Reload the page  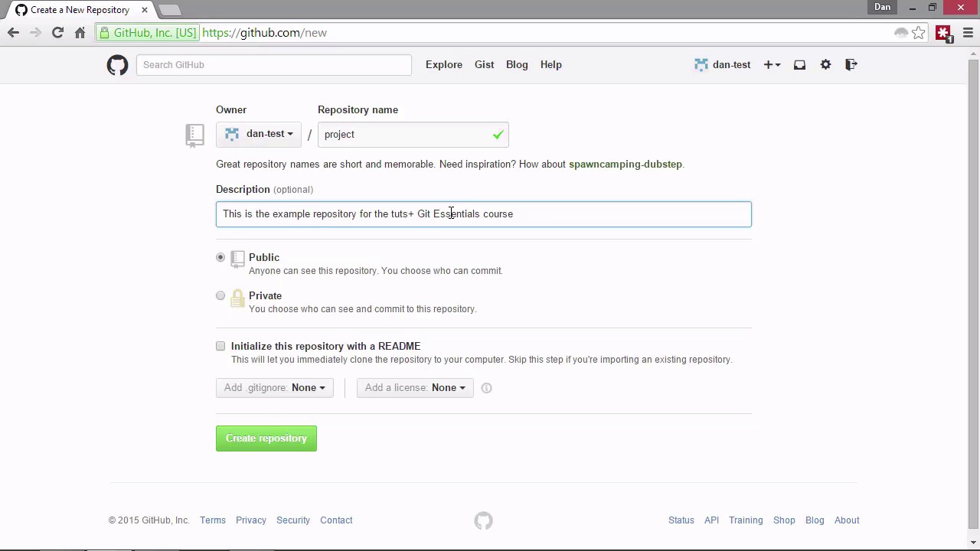[57, 33]
